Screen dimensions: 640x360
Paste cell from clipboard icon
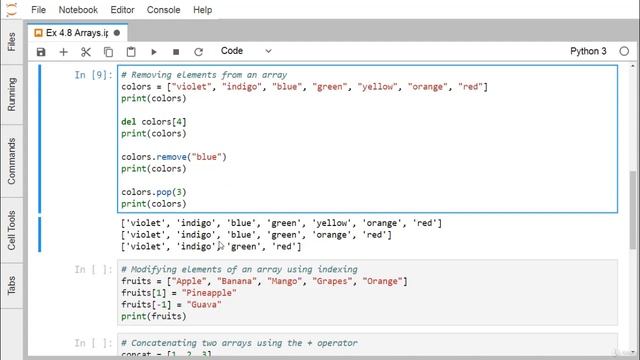pos(131,52)
